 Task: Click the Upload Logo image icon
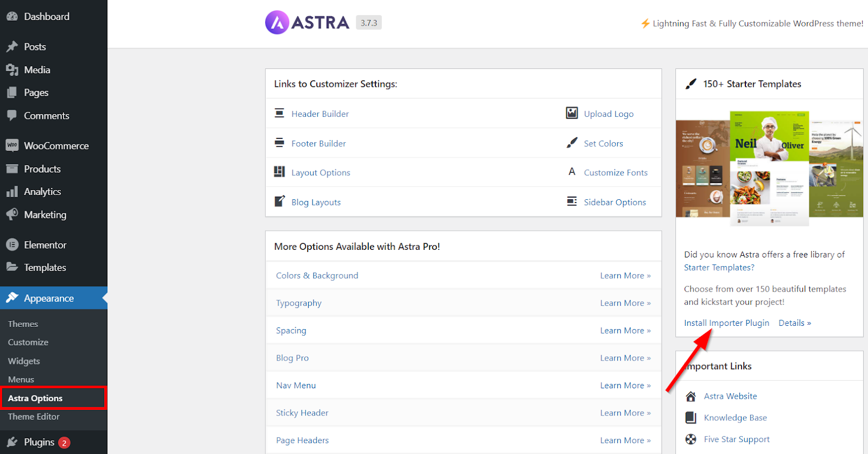[x=572, y=113]
